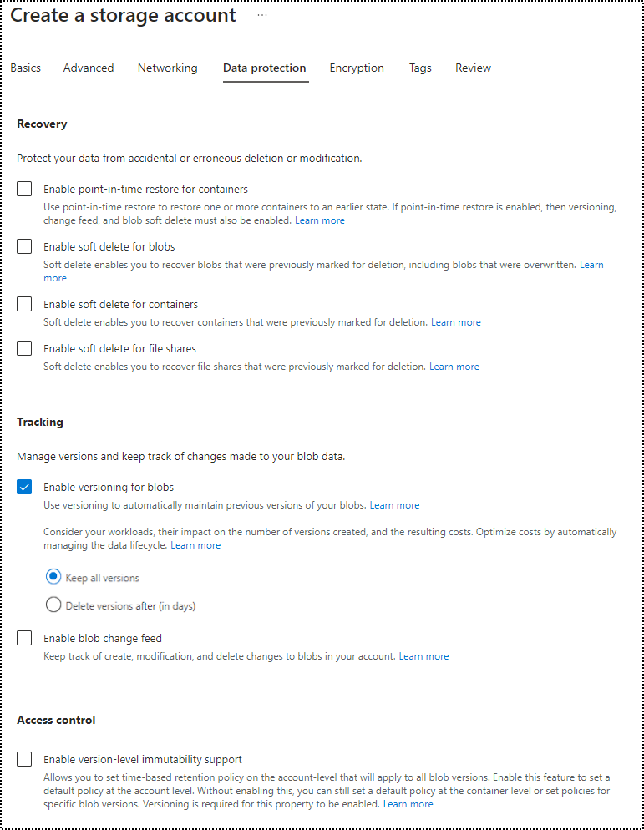
Task: Enable version-level immutability support
Action: coord(24,760)
